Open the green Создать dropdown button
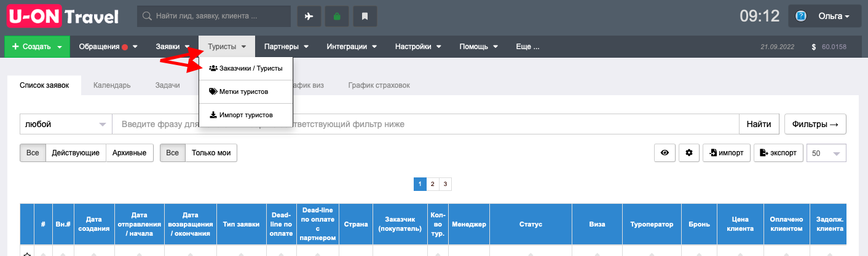 point(37,47)
